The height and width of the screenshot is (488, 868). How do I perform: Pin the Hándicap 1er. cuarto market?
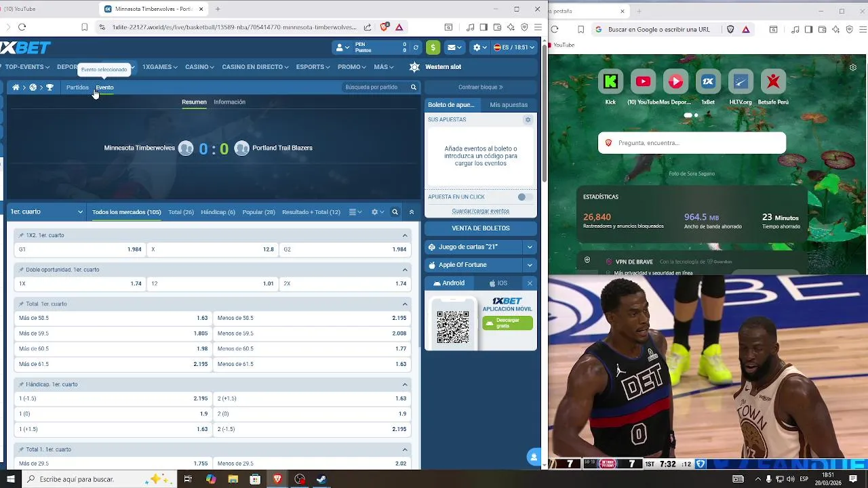coord(22,384)
